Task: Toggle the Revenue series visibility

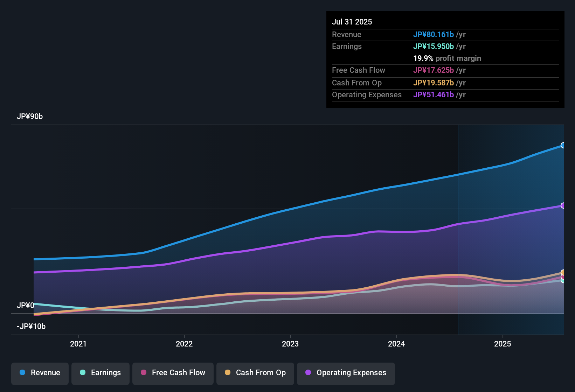Action: tap(40, 373)
